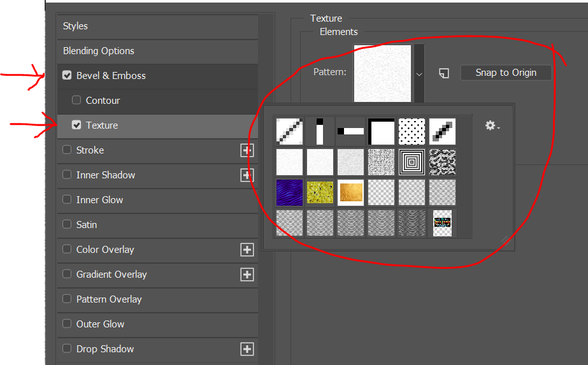Add another Inner Shadow plus icon
The width and height of the screenshot is (588, 365).
click(247, 175)
